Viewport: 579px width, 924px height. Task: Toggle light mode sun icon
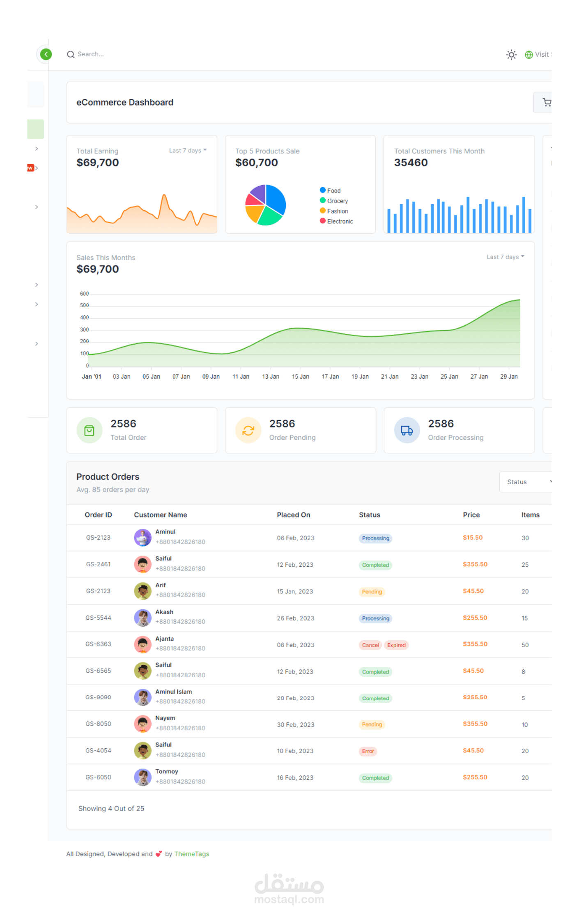pyautogui.click(x=511, y=55)
